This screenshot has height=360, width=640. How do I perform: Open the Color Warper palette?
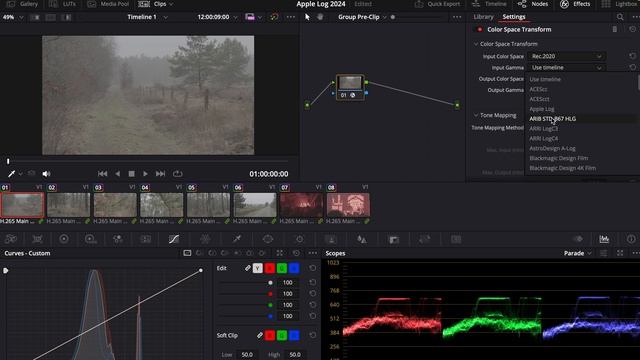click(x=205, y=239)
